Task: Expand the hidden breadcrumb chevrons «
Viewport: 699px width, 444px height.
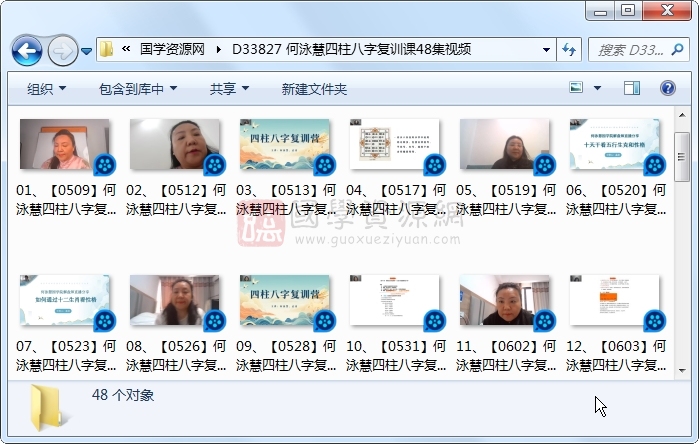Action: pyautogui.click(x=126, y=49)
